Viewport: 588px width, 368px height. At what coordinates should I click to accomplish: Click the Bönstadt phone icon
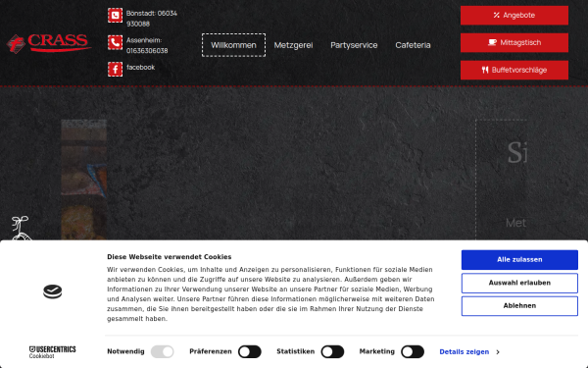click(115, 16)
